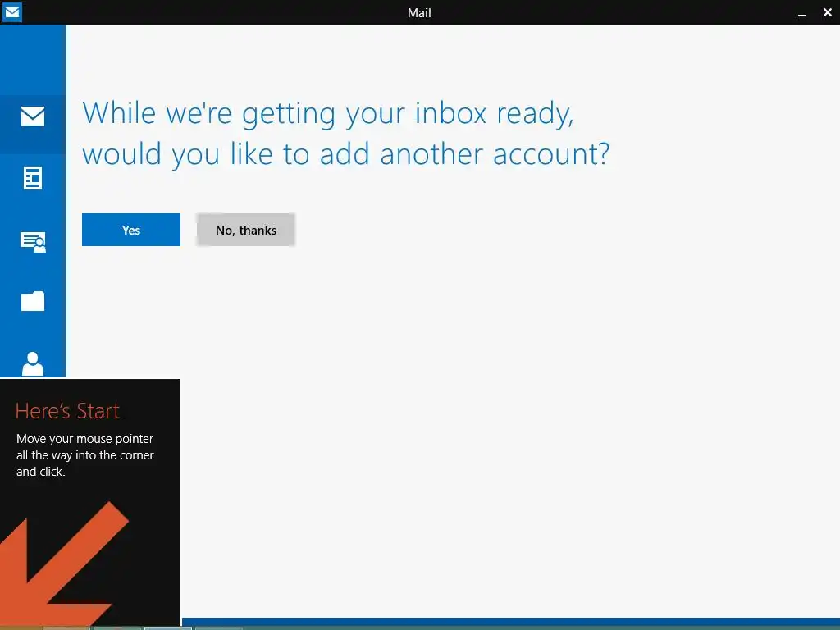The image size is (840, 630).
Task: Click the Mail title text in title bar
Action: tap(419, 13)
